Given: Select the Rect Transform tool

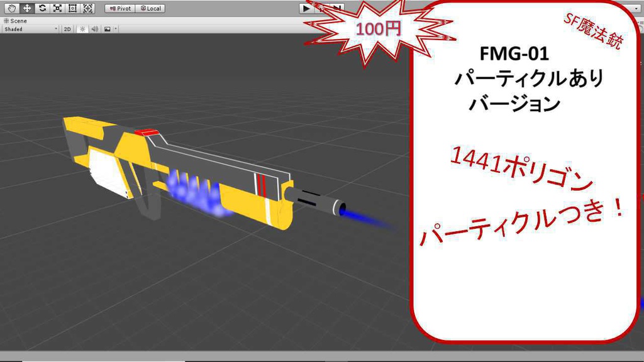Looking at the screenshot, I should tap(72, 8).
